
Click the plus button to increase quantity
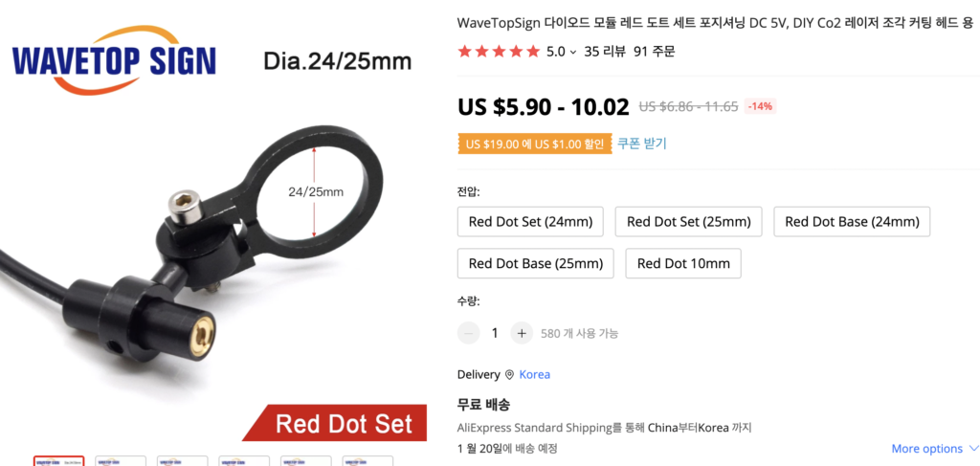[x=521, y=333]
